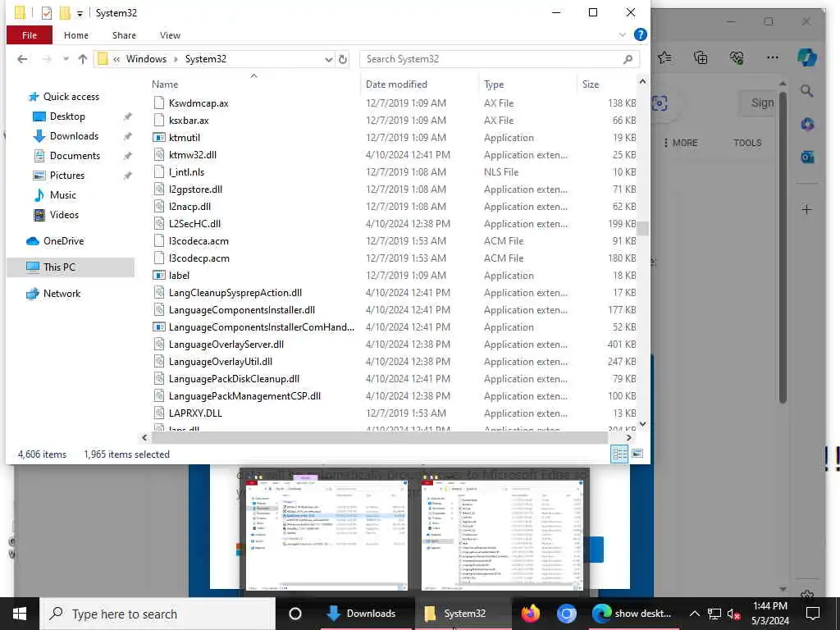
Task: Open the File ribbon tab
Action: click(30, 35)
